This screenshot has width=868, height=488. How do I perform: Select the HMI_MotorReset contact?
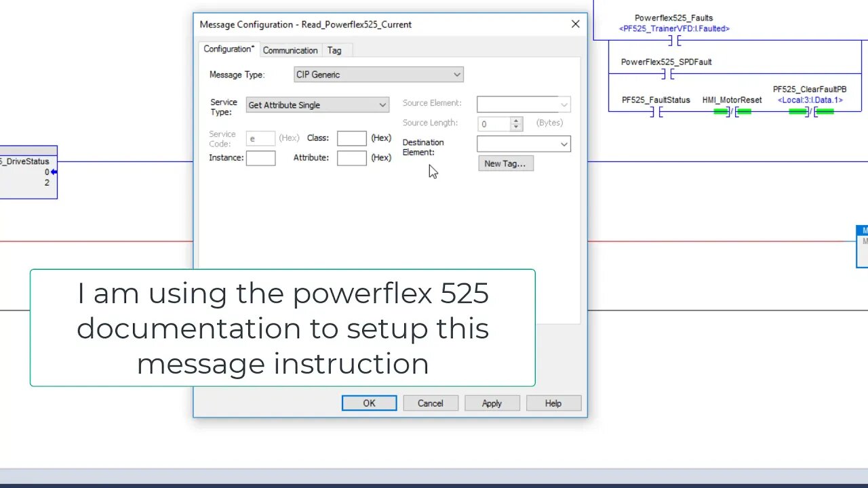pyautogui.click(x=732, y=111)
